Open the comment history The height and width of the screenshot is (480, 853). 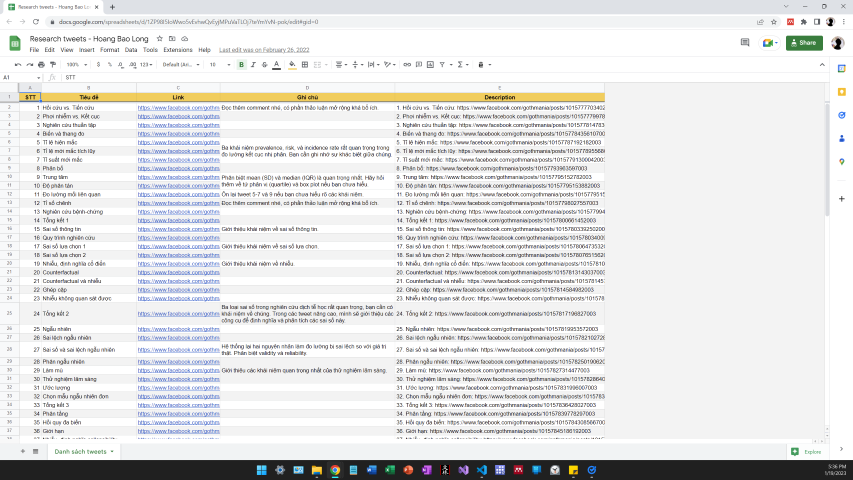[745, 42]
